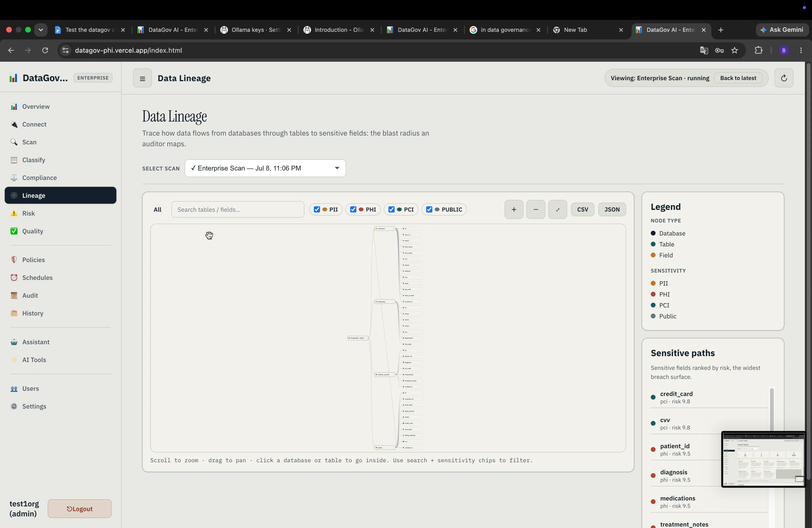Go to the Audit section

coord(60,295)
